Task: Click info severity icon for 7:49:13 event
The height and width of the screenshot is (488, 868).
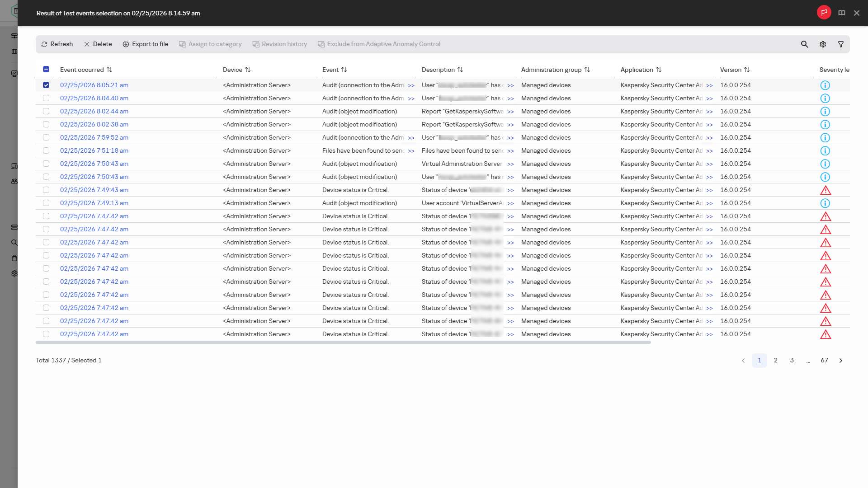Action: (x=825, y=203)
